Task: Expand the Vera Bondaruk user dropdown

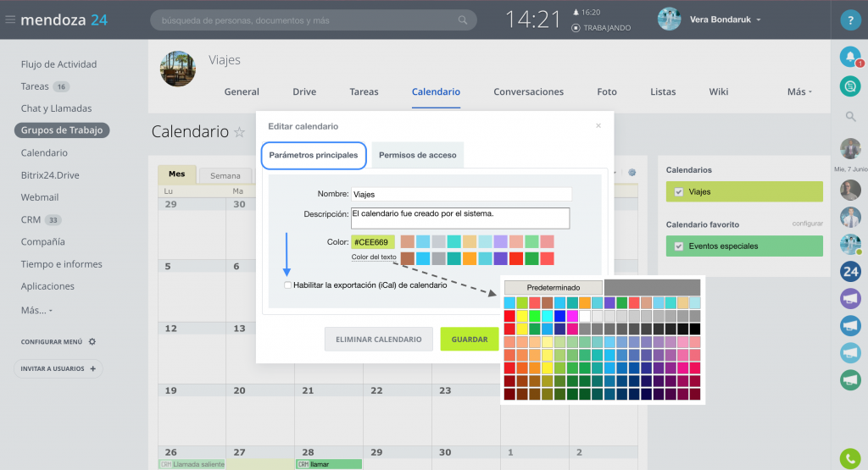Action: (x=759, y=20)
